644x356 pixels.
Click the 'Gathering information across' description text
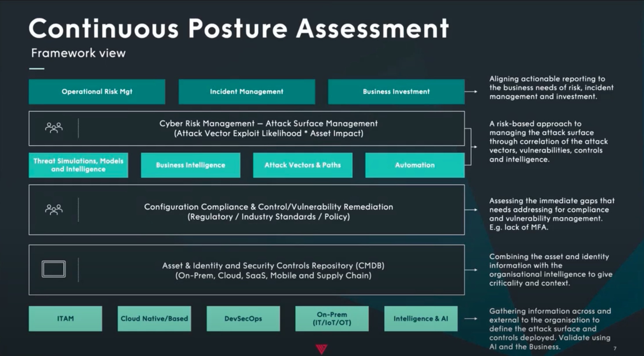pyautogui.click(x=550, y=329)
